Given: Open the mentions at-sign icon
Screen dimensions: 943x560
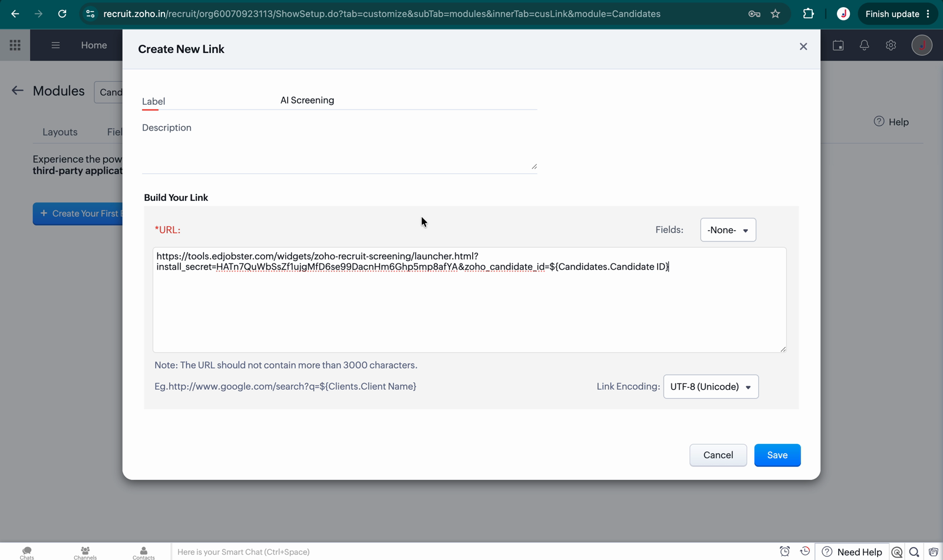Looking at the screenshot, I should [897, 552].
